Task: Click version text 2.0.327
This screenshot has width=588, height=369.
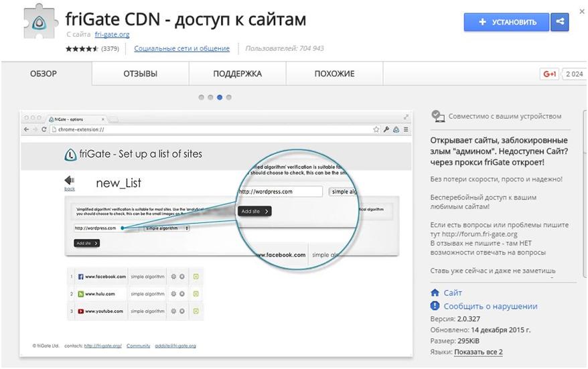Action: pyautogui.click(x=469, y=319)
